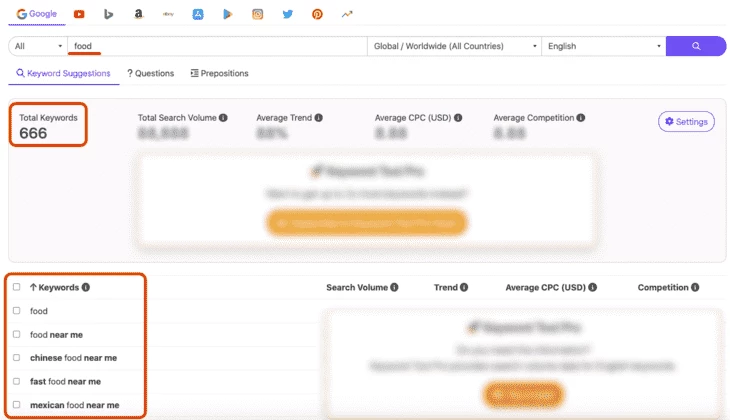The image size is (730, 420).
Task: Show info for Average Trend
Action: (x=318, y=118)
